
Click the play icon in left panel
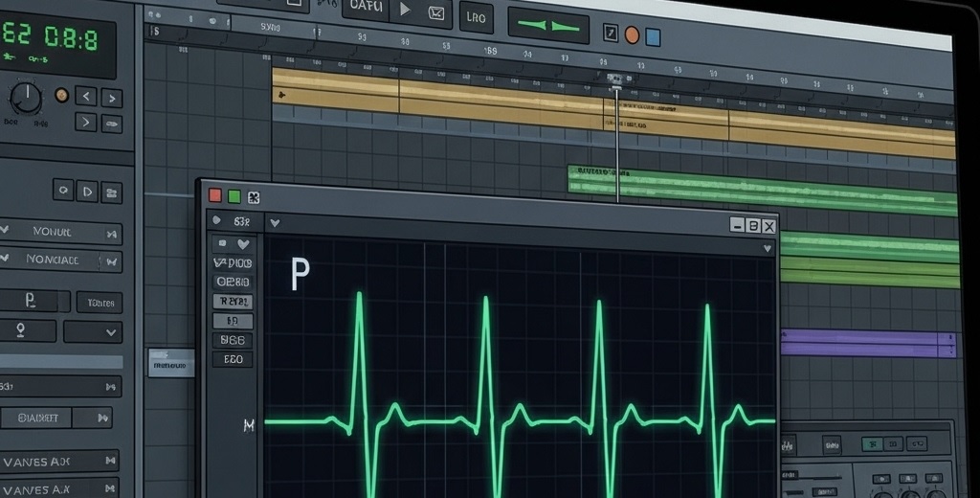pyautogui.click(x=87, y=191)
